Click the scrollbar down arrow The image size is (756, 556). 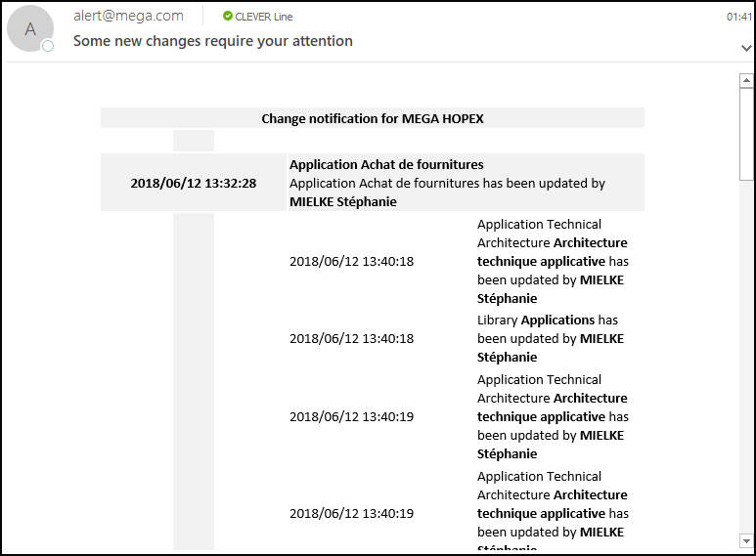746,539
